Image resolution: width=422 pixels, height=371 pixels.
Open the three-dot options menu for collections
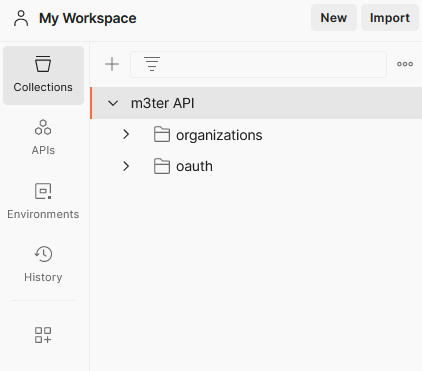click(405, 64)
